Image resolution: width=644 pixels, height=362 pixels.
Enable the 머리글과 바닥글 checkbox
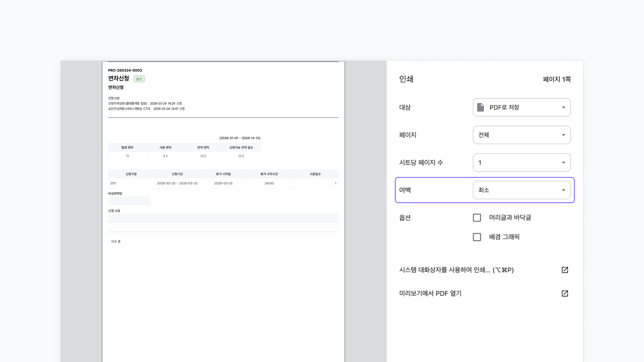tap(477, 218)
